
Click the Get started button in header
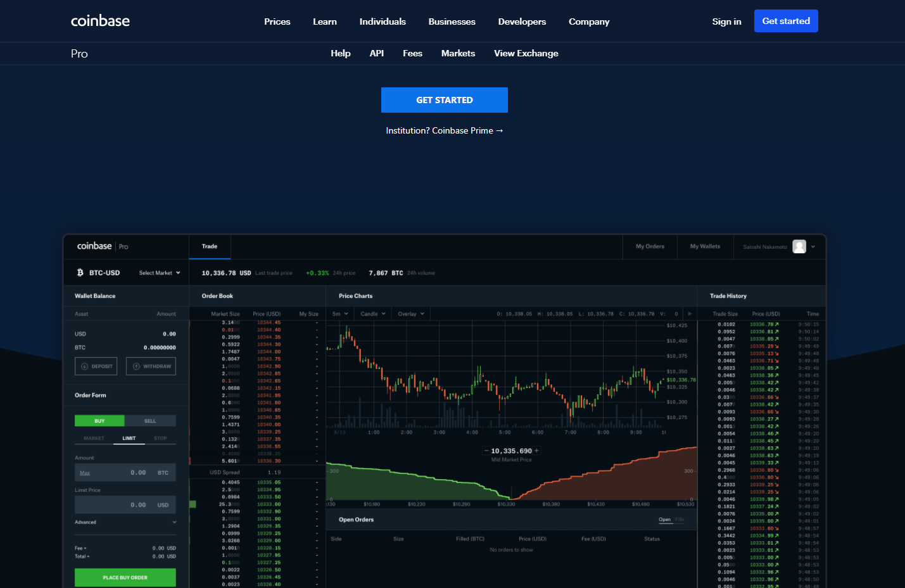[x=786, y=21]
